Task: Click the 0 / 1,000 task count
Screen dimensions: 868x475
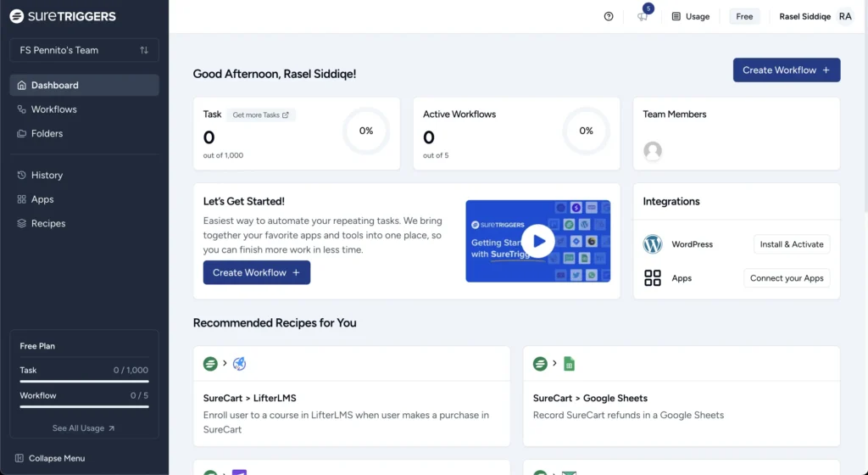Action: (131, 371)
